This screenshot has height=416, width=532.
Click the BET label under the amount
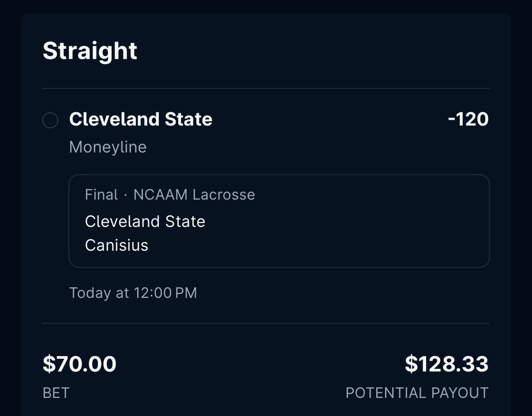[56, 393]
